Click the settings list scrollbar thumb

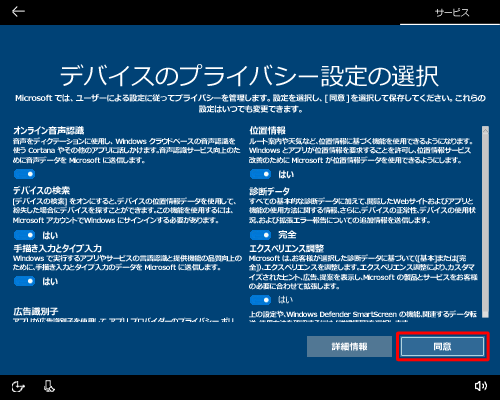tap(485, 223)
